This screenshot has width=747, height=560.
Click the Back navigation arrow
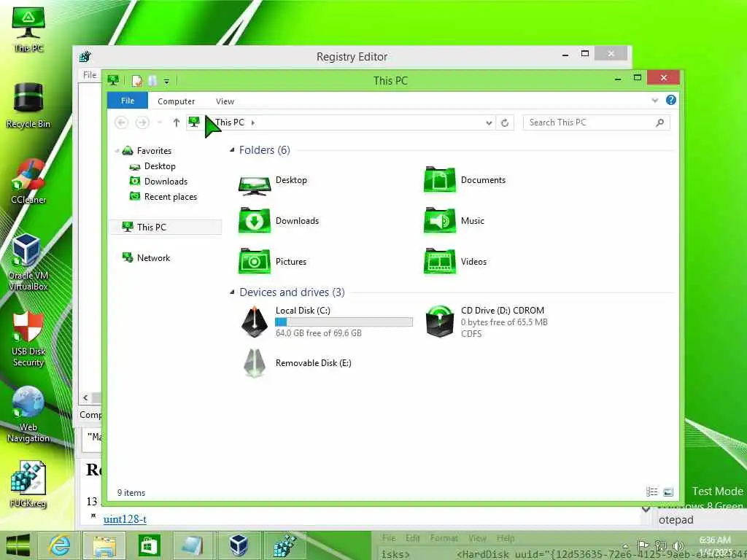122,122
